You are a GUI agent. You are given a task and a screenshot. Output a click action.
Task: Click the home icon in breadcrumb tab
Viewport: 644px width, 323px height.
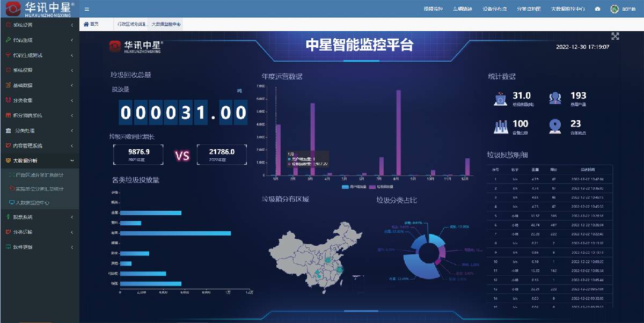[86, 24]
